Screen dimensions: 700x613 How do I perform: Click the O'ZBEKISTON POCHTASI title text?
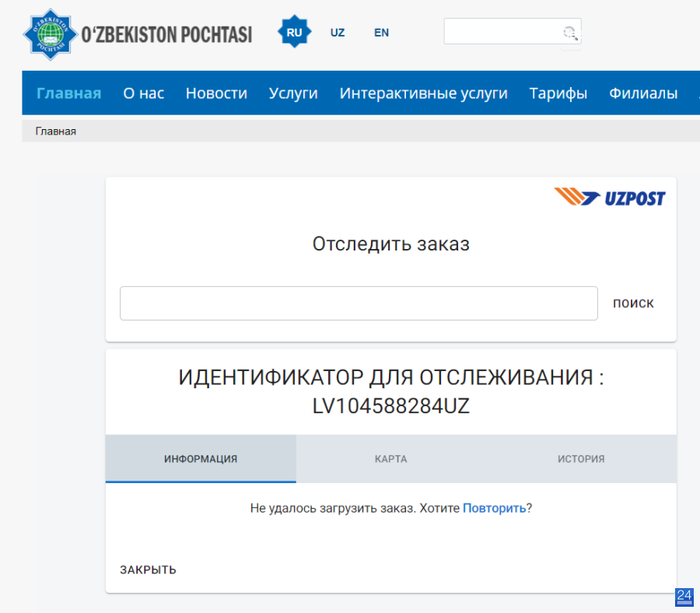(x=166, y=35)
